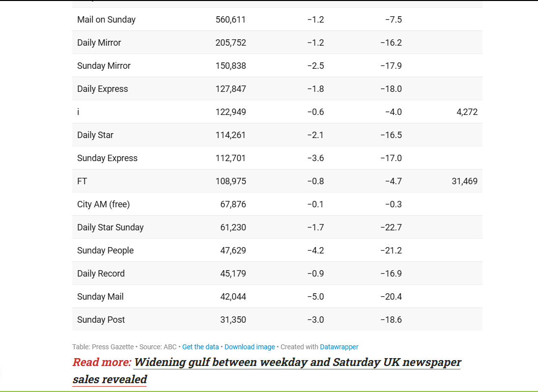Click the Sunday Express row name
This screenshot has height=392, width=538.
tap(108, 158)
